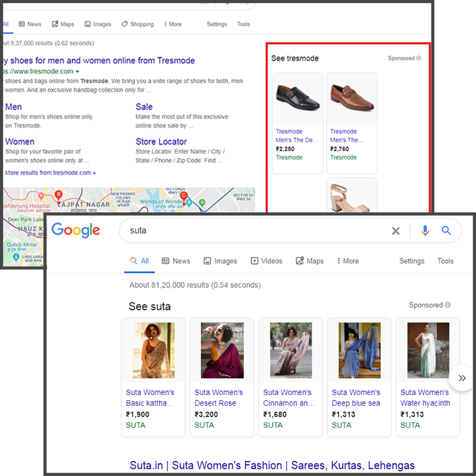Open black Tresmode Men's The De... shoe thumbnail
Viewport: 476px width, 476px height.
click(297, 98)
